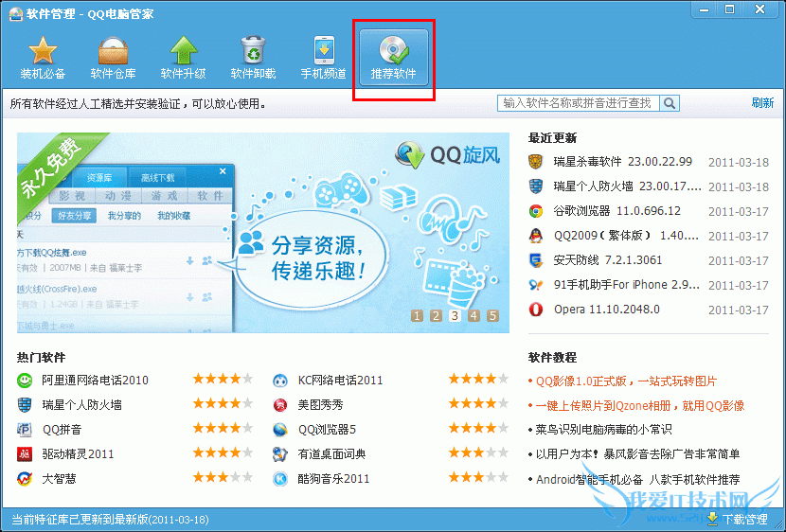
Task: Open 大智慧 software link
Action: [x=59, y=478]
